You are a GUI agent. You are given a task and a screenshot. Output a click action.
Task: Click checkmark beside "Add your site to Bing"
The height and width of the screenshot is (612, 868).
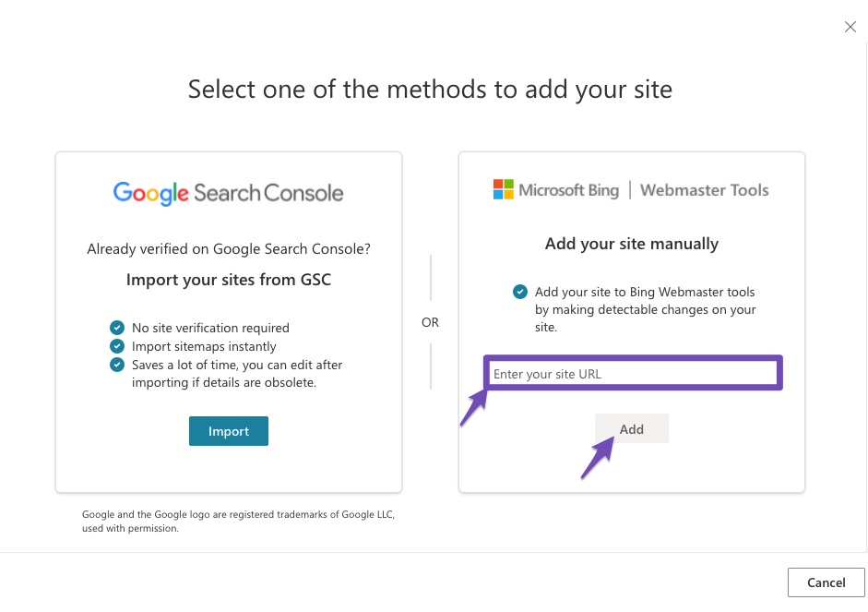point(520,292)
